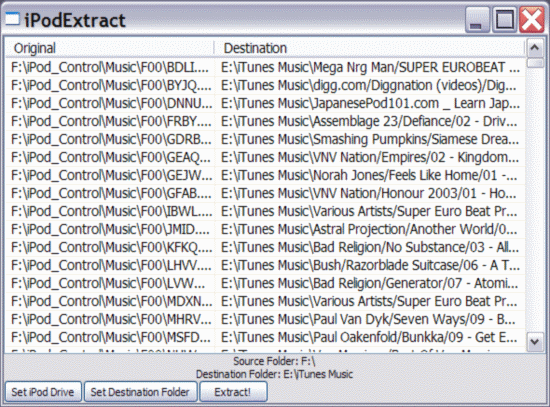Image resolution: width=550 pixels, height=407 pixels.
Task: Start extraction with the Extract! button
Action: point(233,392)
